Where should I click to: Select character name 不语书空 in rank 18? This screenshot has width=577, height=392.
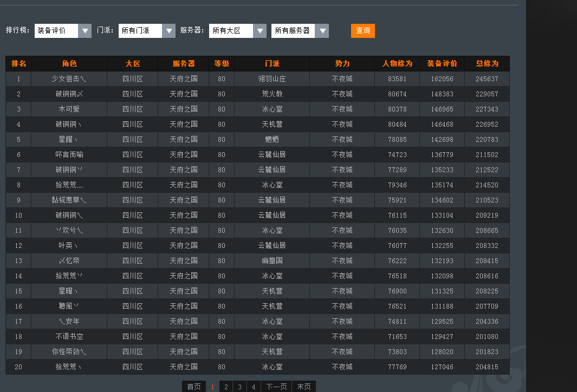point(69,336)
